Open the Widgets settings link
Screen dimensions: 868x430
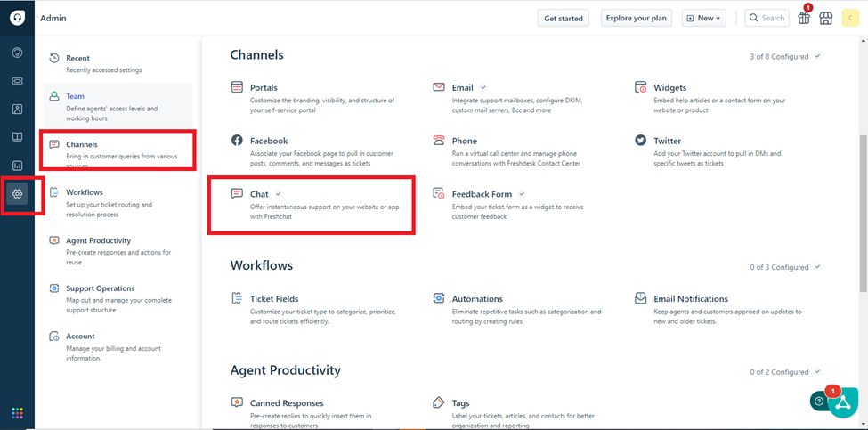pos(669,87)
